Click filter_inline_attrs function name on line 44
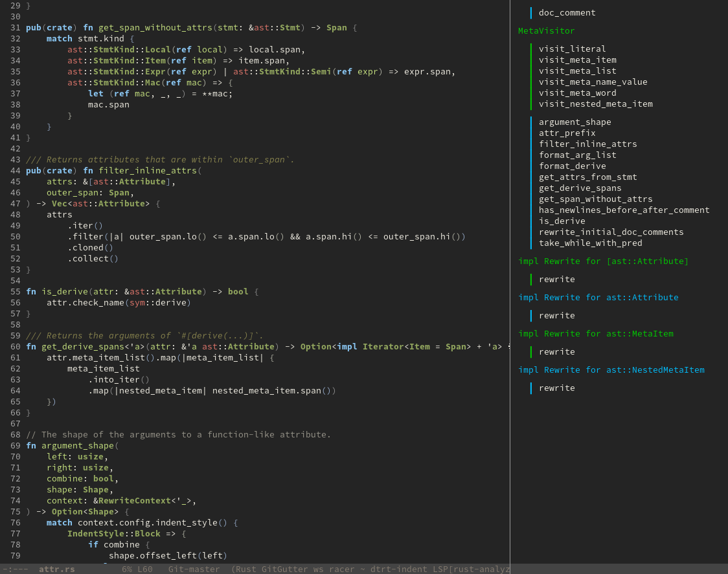The image size is (728, 574). [148, 170]
